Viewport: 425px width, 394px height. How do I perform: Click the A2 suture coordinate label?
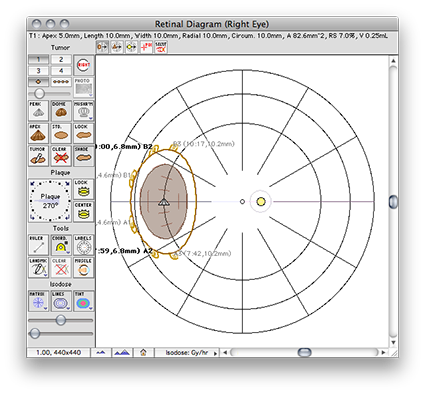click(x=124, y=250)
